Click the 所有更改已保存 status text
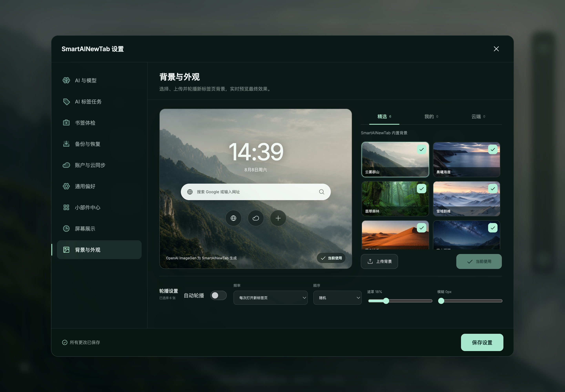Screen dimensions: 565x392 (x=85, y=342)
